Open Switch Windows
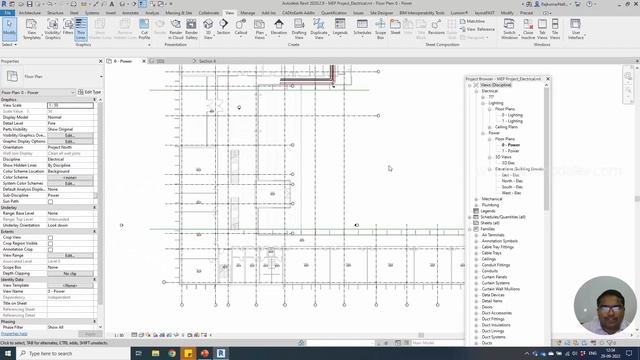 [509, 29]
